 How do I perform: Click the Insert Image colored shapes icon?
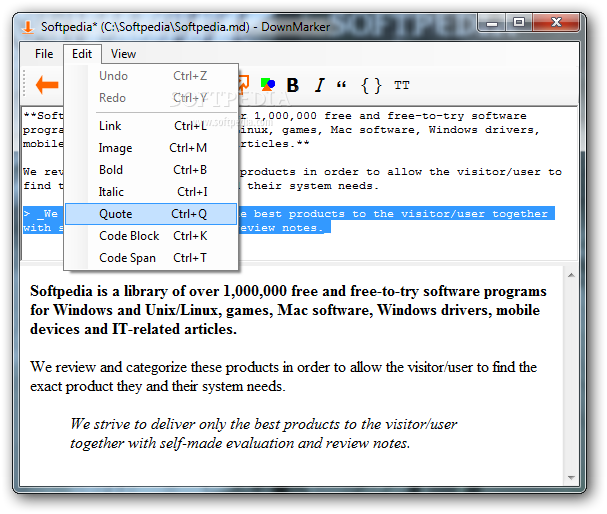coord(267,84)
